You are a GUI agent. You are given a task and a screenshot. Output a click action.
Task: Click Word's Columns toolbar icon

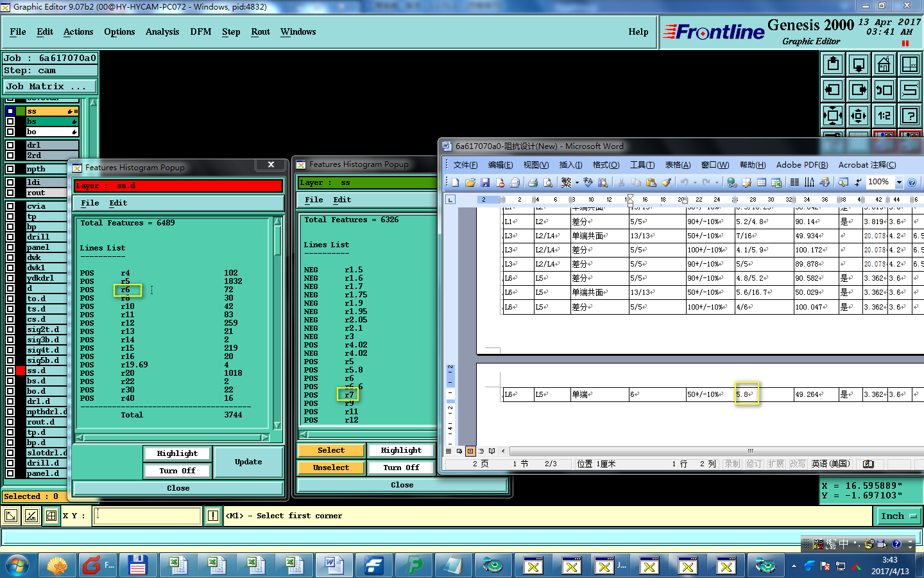point(794,182)
